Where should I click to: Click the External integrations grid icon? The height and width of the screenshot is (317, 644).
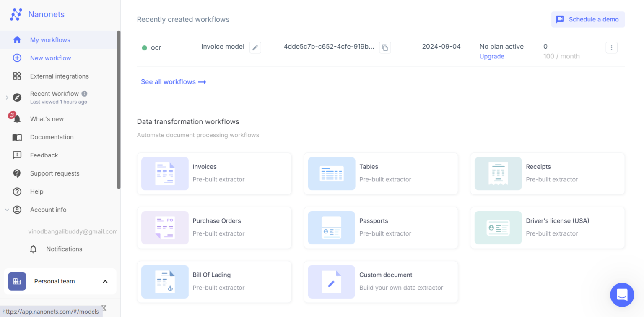click(x=17, y=76)
